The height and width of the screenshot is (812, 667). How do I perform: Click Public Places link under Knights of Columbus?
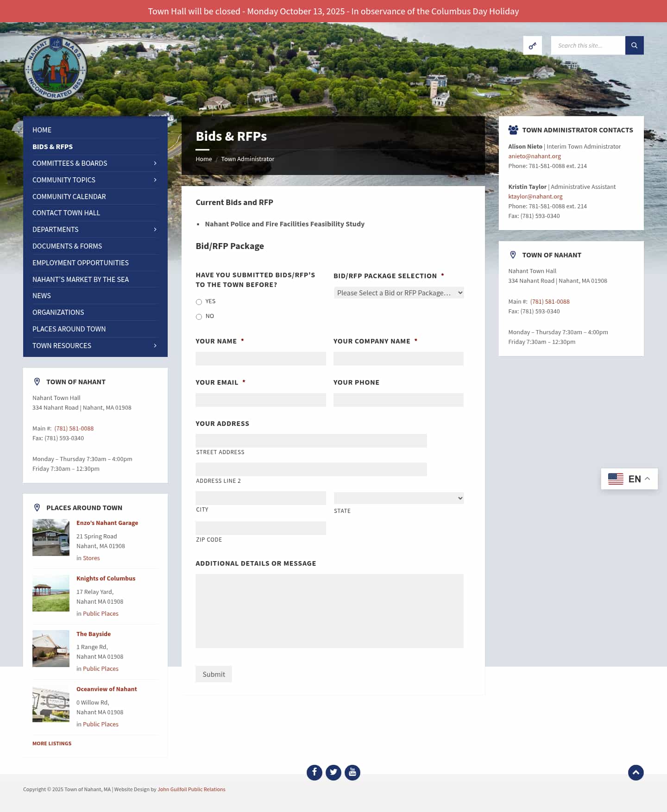click(101, 614)
